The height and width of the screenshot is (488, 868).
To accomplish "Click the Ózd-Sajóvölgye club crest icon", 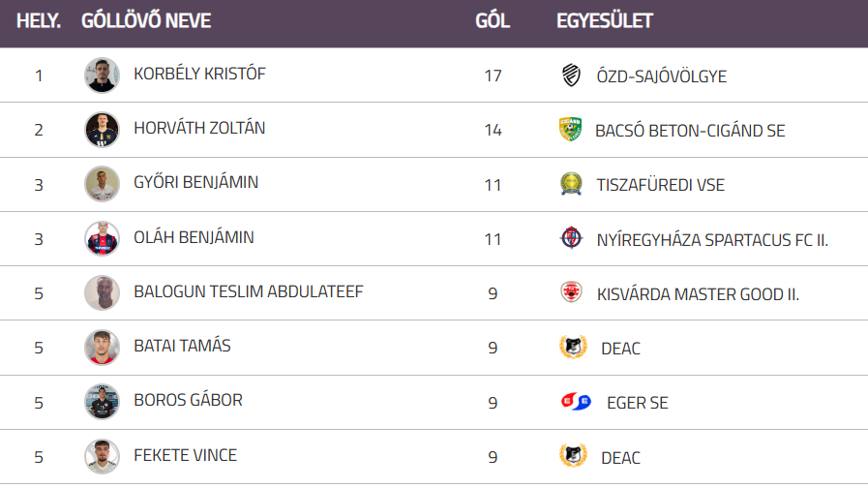I will coord(572,76).
